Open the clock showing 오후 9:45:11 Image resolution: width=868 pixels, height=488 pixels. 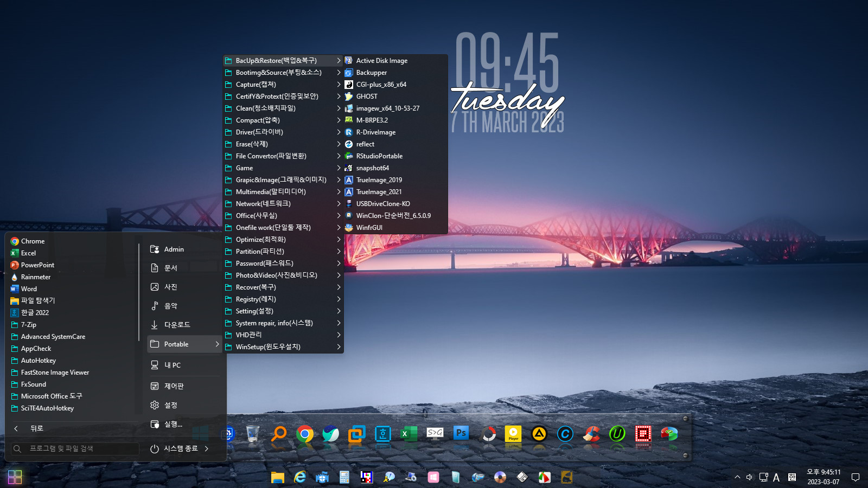point(824,477)
